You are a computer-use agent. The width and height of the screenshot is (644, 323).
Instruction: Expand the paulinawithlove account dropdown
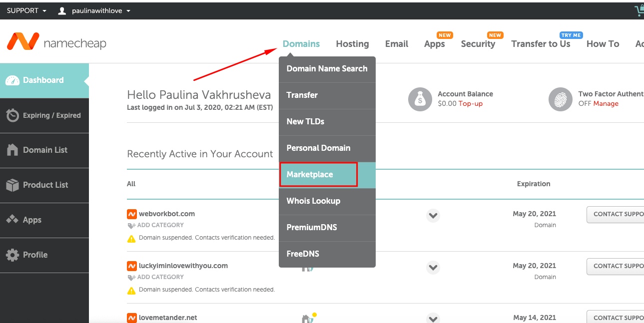pos(94,10)
